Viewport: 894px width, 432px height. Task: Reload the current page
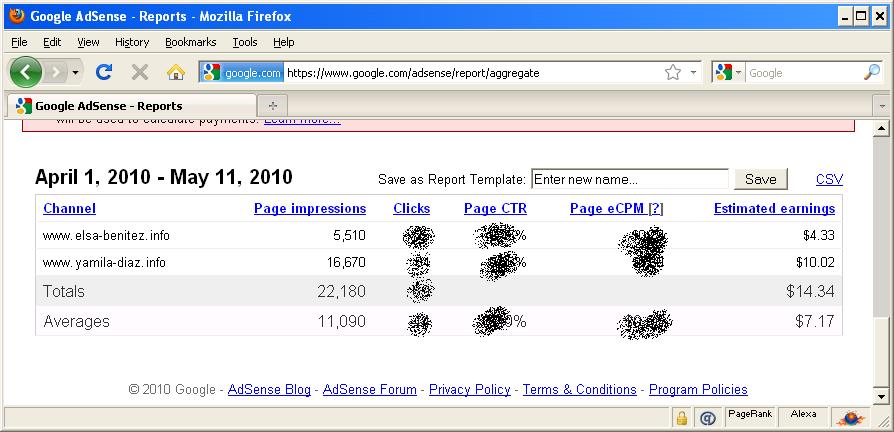point(103,72)
